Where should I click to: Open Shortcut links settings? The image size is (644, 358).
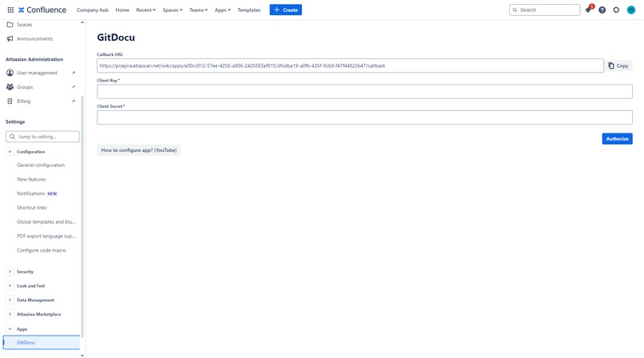click(x=32, y=208)
